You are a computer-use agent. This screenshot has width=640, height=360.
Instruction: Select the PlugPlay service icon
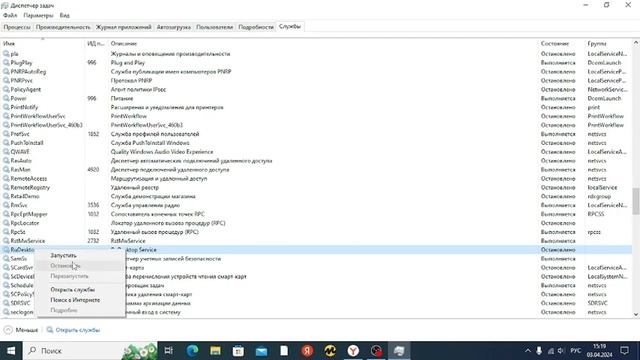pyautogui.click(x=6, y=62)
